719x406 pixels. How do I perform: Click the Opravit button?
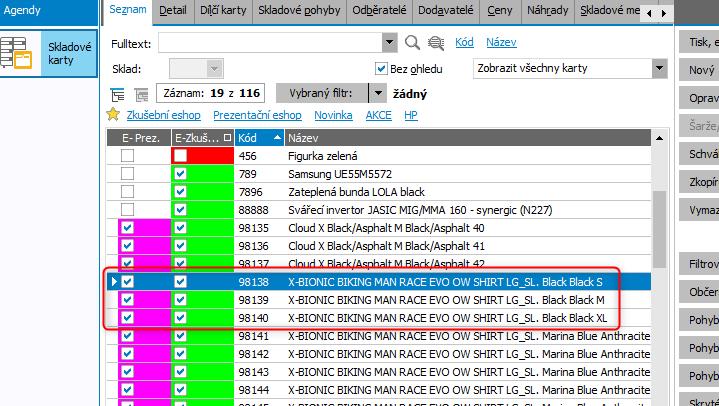699,98
